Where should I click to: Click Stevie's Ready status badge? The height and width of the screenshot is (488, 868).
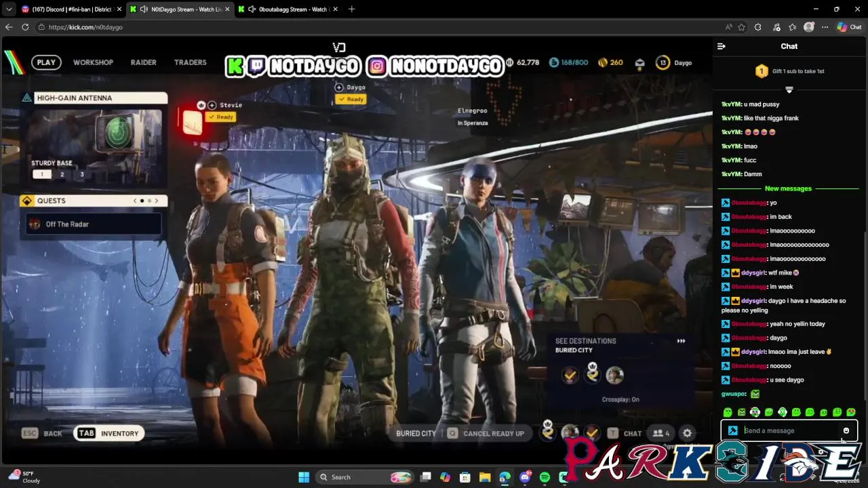tap(221, 117)
